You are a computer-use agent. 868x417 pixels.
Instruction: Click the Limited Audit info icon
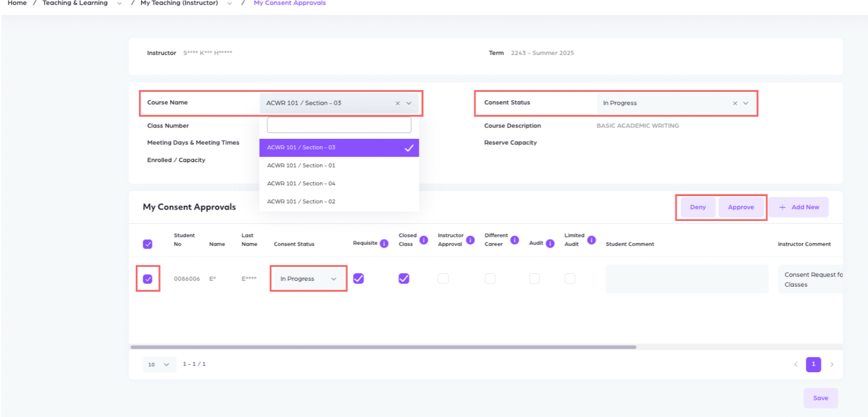pos(592,240)
